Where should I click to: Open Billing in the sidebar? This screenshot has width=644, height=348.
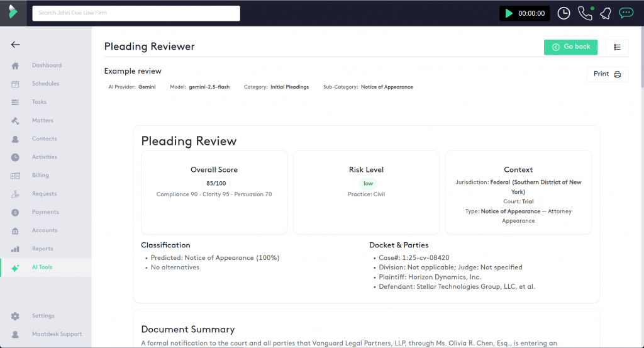(x=40, y=176)
